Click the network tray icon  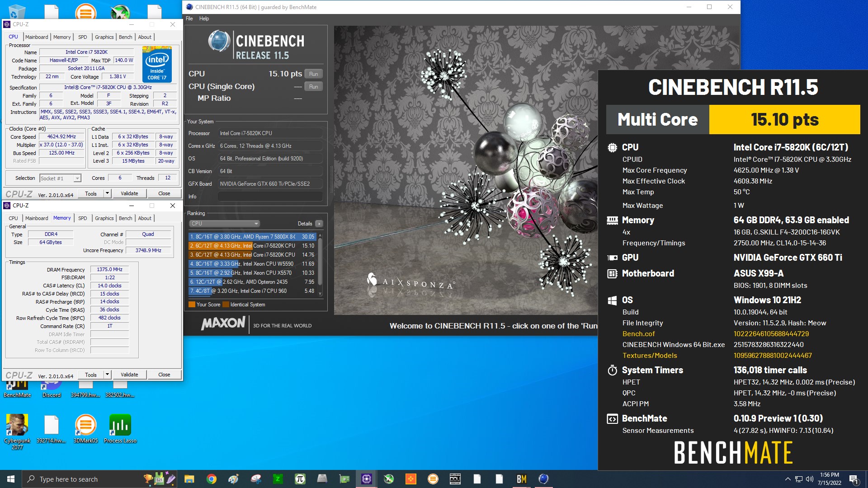[x=799, y=479]
